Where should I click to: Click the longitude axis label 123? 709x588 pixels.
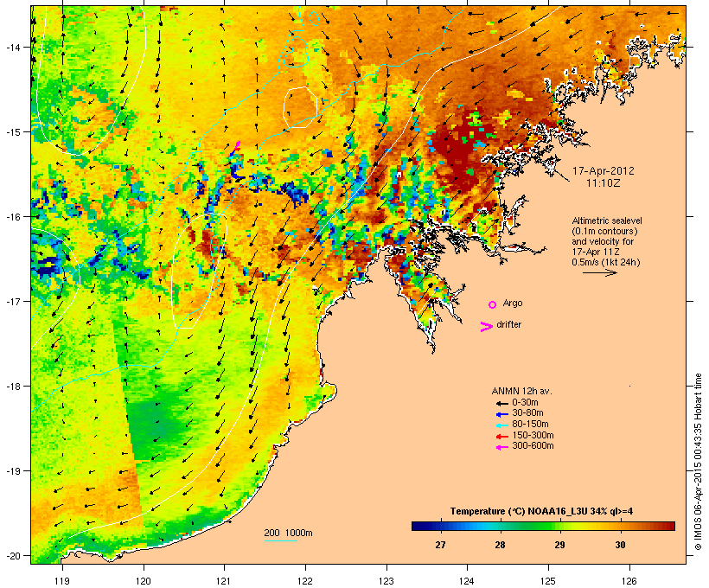(386, 581)
